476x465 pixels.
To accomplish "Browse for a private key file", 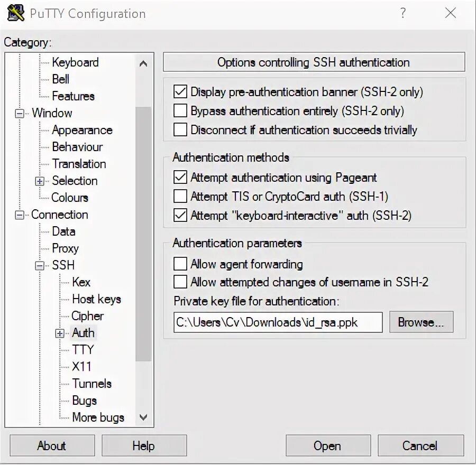I will (x=422, y=322).
